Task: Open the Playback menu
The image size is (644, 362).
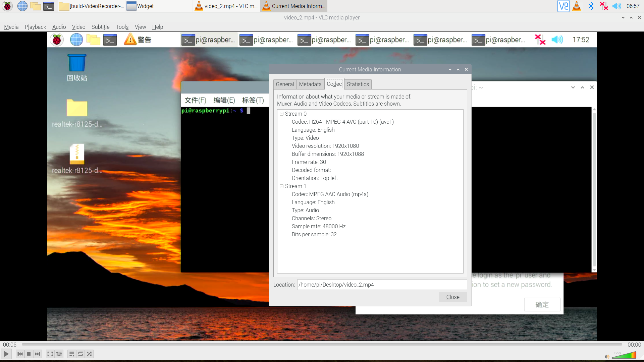Action: 35,27
